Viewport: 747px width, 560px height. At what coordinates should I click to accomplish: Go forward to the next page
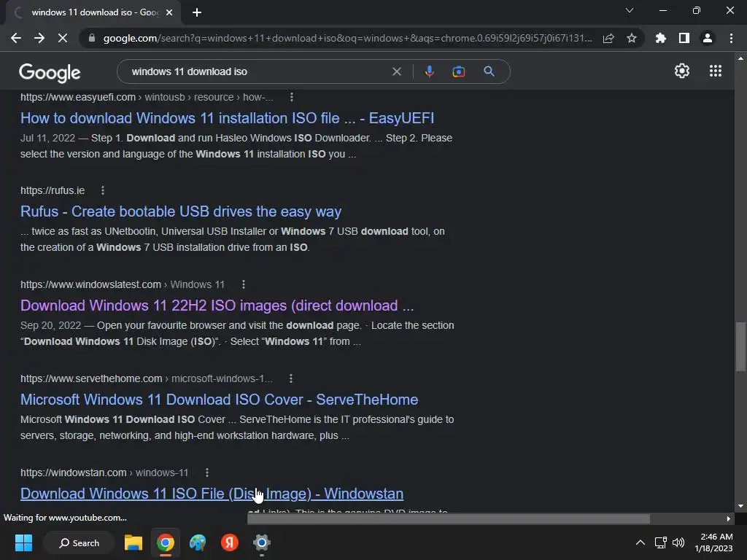[x=39, y=38]
